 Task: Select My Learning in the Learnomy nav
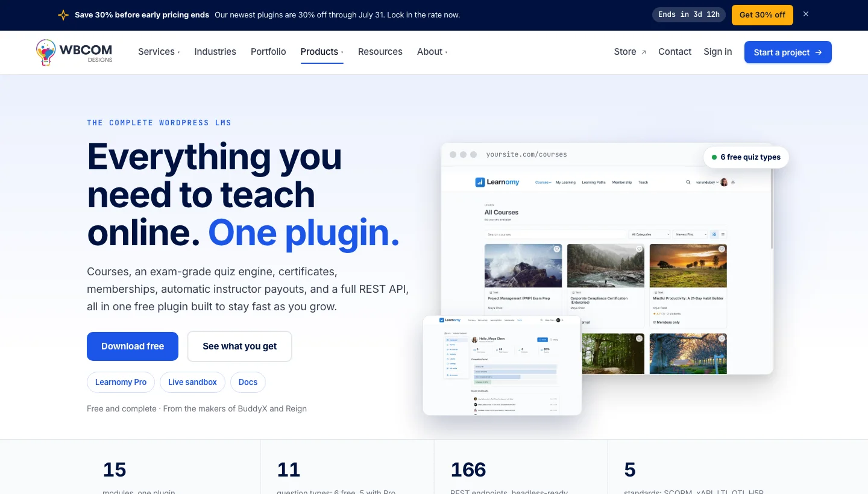[x=565, y=182]
